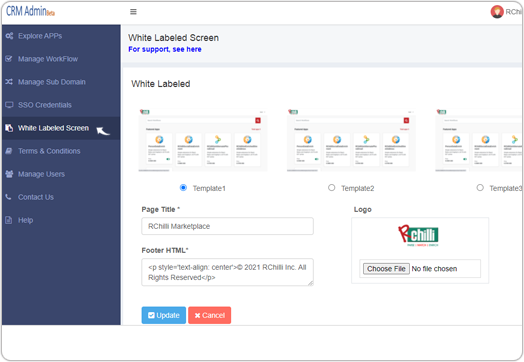This screenshot has width=524, height=362.
Task: Click the Cancel button
Action: coord(210,315)
